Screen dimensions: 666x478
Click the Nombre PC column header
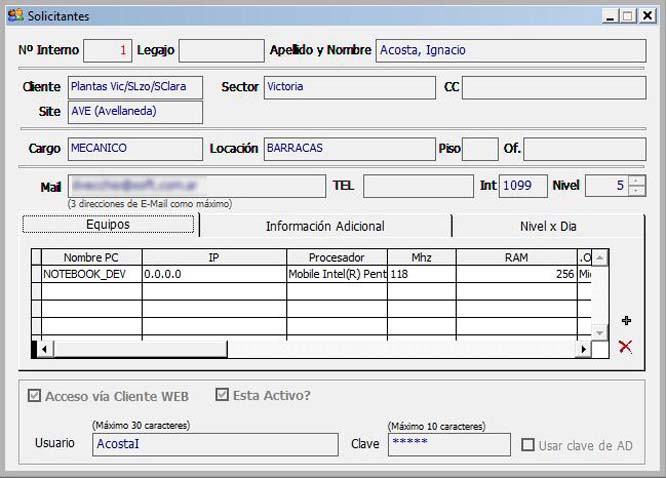point(91,257)
